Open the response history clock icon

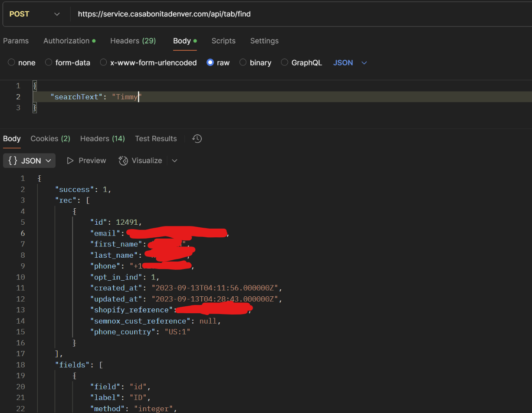click(x=197, y=139)
